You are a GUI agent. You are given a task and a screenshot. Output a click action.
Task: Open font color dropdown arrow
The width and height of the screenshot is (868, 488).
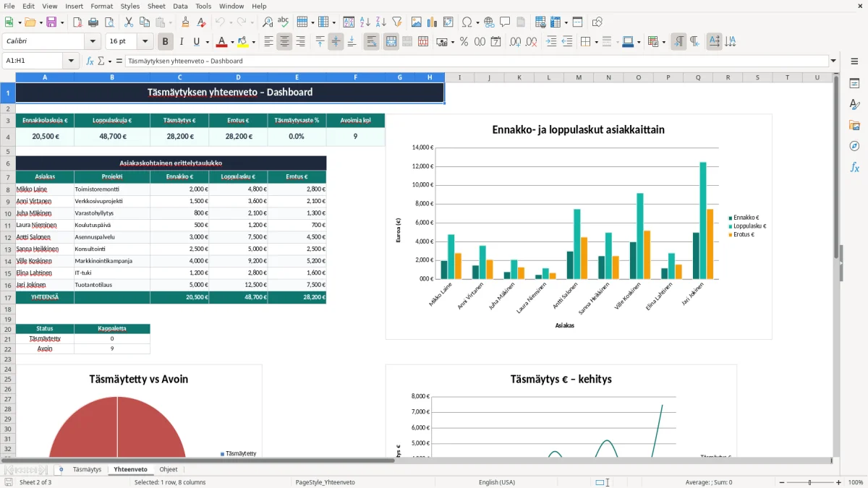click(231, 42)
